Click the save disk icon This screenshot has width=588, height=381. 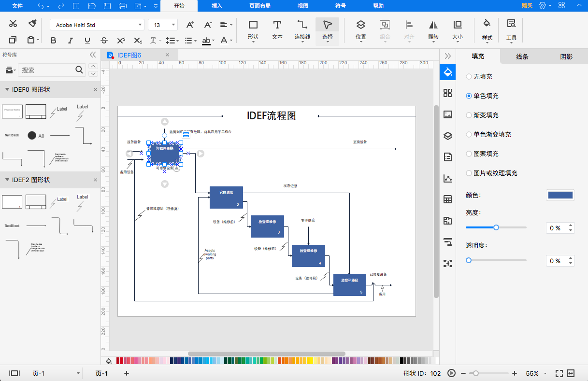click(x=107, y=6)
